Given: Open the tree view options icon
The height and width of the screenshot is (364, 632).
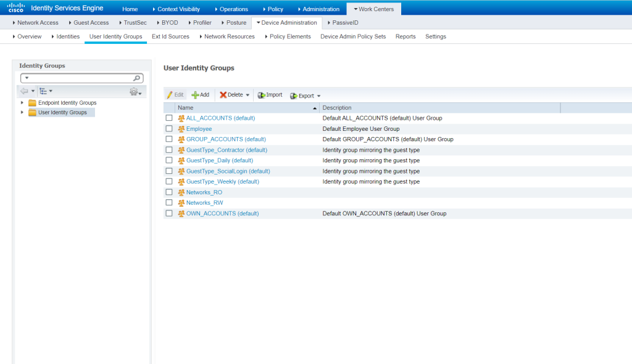Looking at the screenshot, I should coord(43,91).
